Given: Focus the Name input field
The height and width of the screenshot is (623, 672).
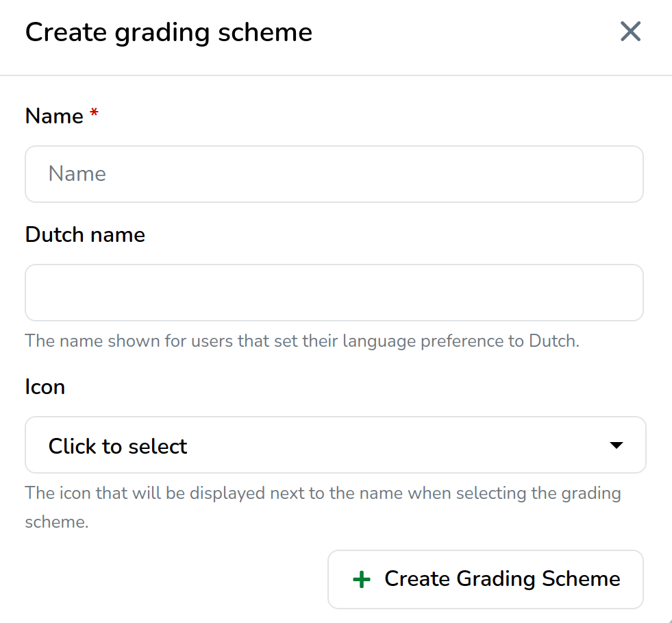Looking at the screenshot, I should [x=334, y=174].
